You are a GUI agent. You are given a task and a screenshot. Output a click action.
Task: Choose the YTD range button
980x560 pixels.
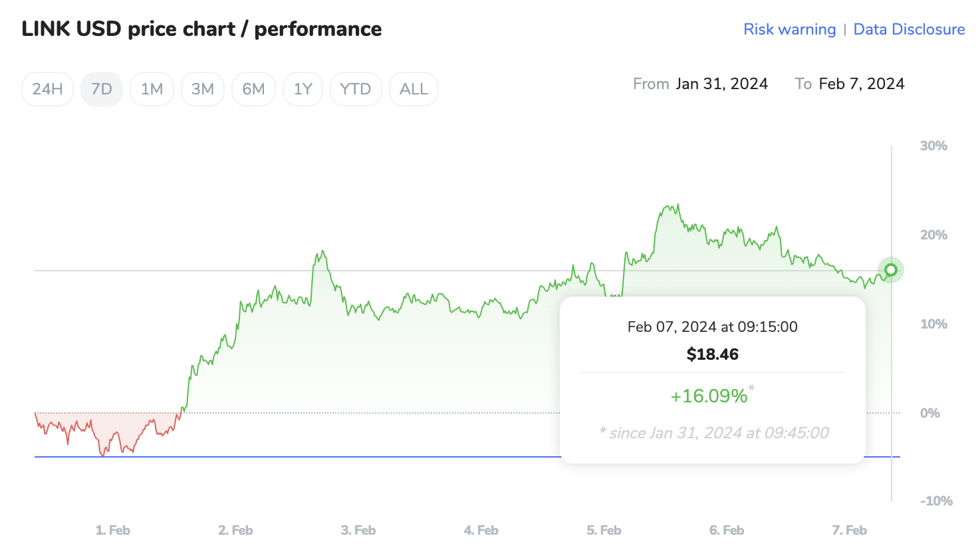(x=356, y=89)
